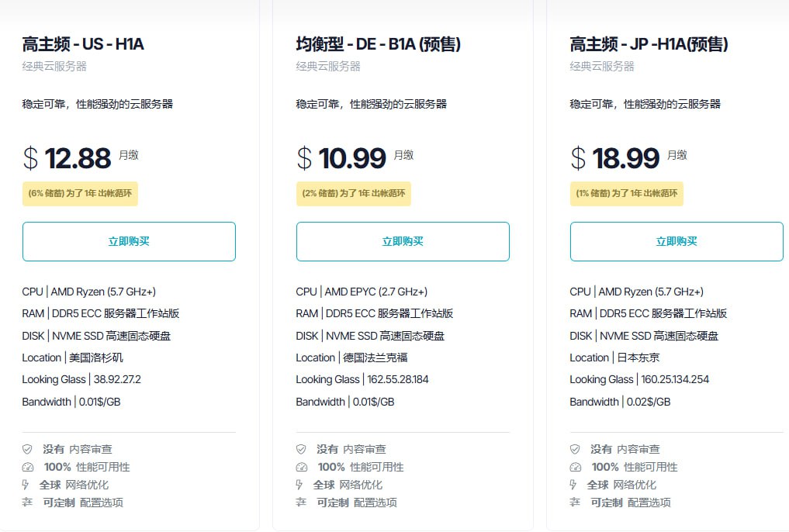The image size is (789, 532).
Task: Click lightning icon in US-H1A card
Action: 26,485
